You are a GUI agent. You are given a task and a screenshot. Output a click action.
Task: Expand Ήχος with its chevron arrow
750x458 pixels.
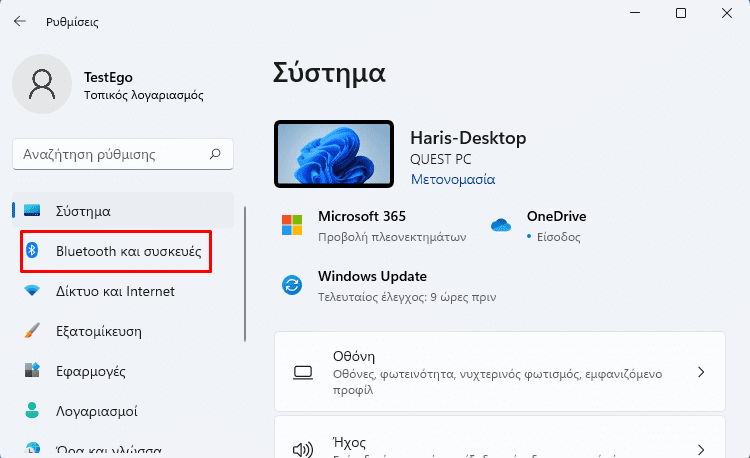pos(701,449)
